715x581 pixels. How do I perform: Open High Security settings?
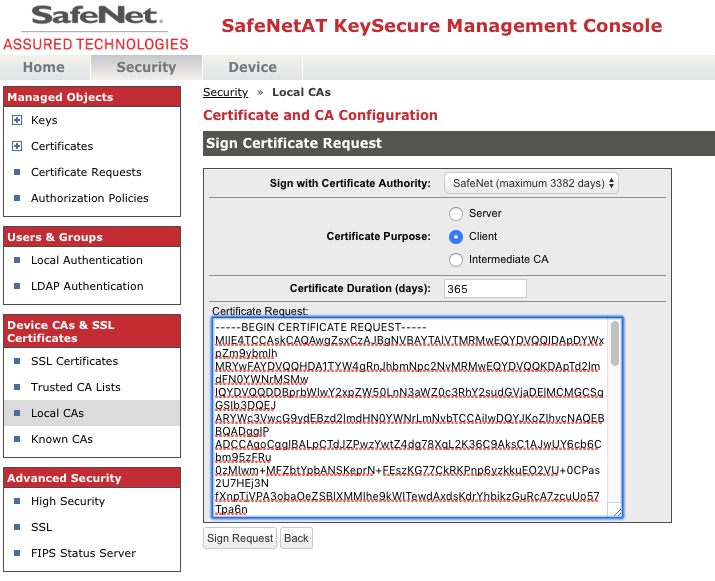pos(68,501)
